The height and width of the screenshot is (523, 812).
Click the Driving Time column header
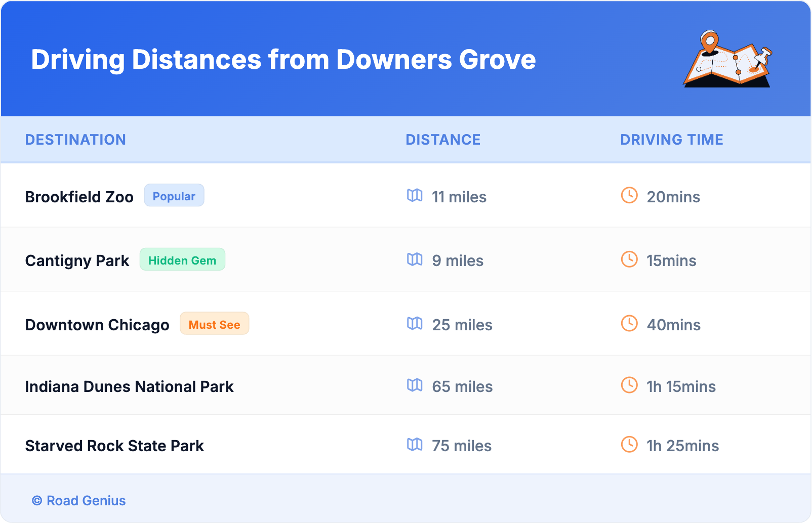671,140
